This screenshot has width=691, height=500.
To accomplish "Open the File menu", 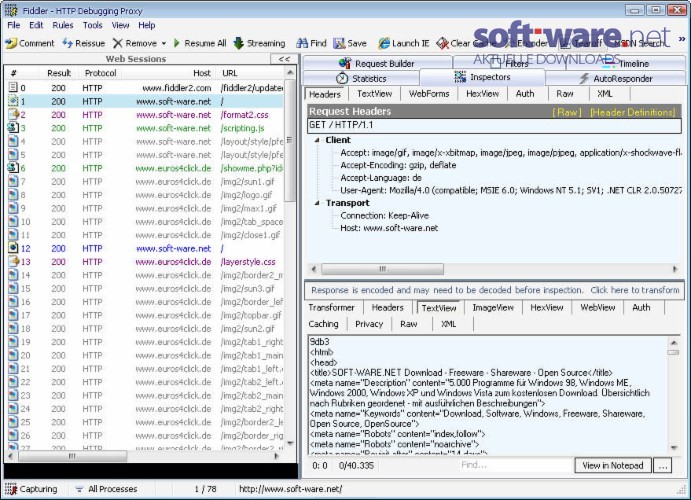I will 14,25.
